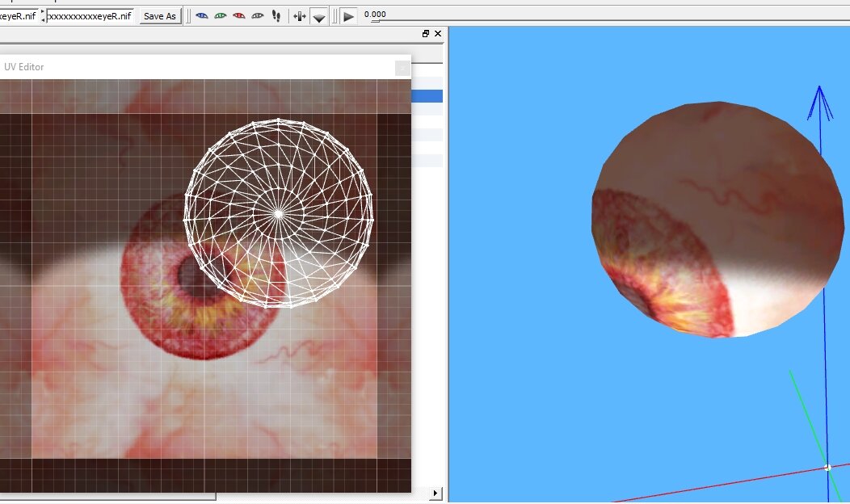The width and height of the screenshot is (850, 504).
Task: Click the down arrow between file fields
Action: [x=43, y=20]
